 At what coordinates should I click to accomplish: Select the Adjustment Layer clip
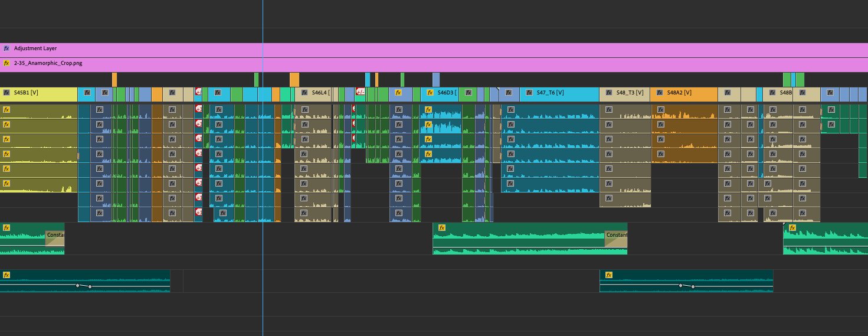[x=413, y=50]
